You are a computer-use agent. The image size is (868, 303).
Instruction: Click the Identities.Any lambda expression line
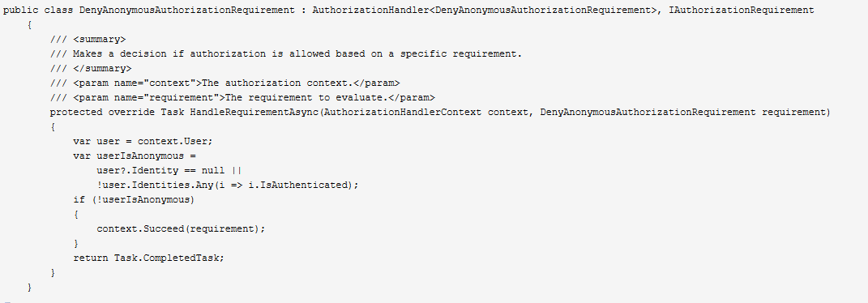point(228,185)
